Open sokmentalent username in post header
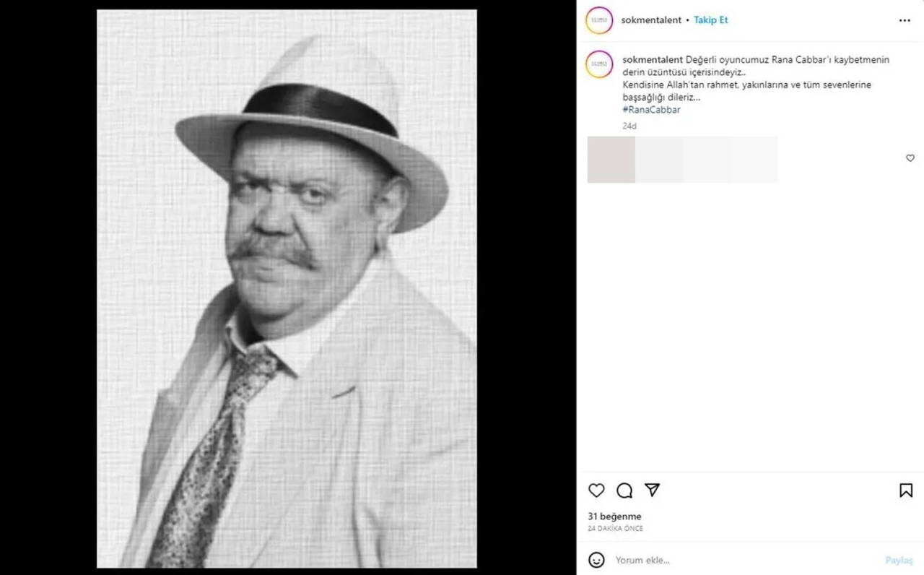This screenshot has height=575, width=924. pos(651,20)
